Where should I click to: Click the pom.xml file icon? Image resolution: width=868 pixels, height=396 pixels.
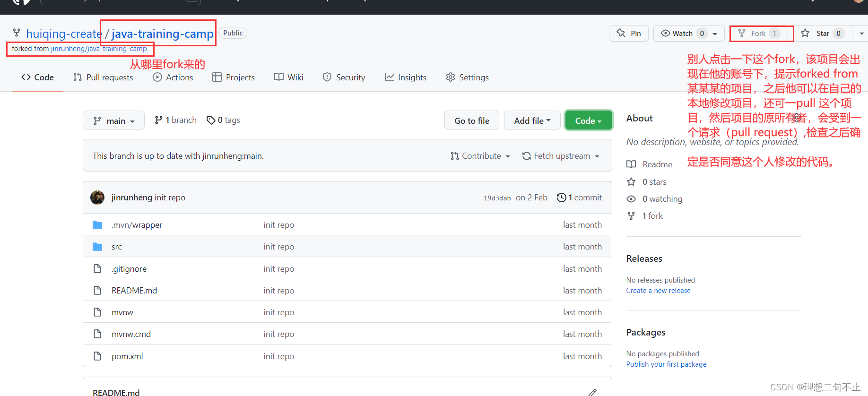[x=97, y=356]
